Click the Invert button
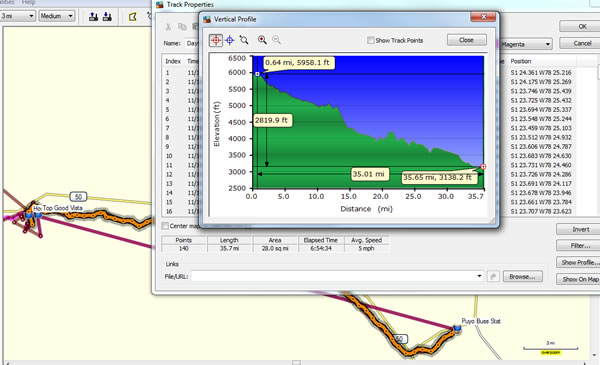The image size is (600, 365). coord(580,229)
